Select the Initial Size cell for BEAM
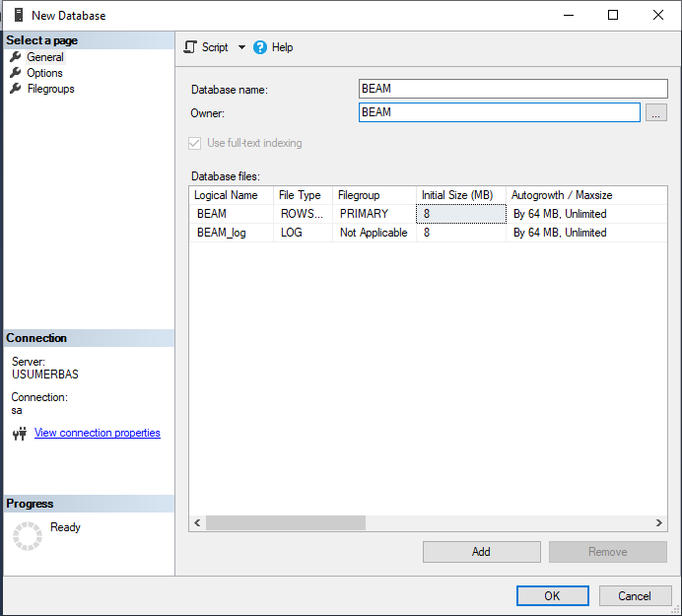The image size is (682, 616). 460,214
